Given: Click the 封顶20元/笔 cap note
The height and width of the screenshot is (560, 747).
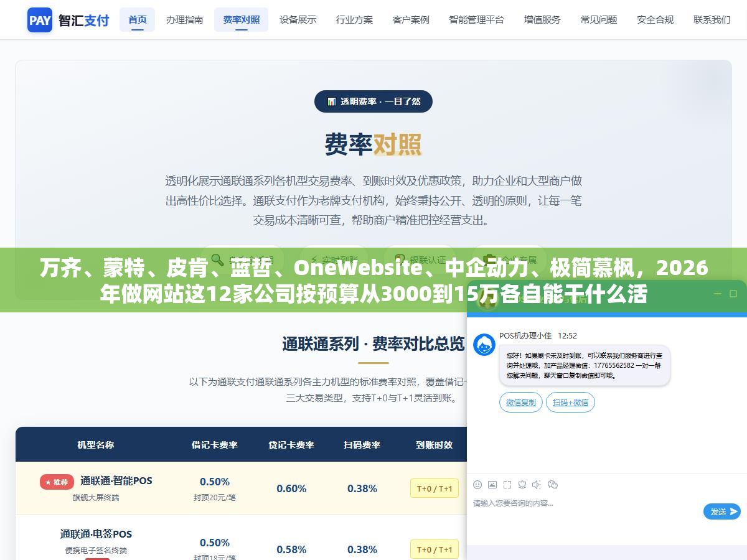Looking at the screenshot, I should [215, 498].
